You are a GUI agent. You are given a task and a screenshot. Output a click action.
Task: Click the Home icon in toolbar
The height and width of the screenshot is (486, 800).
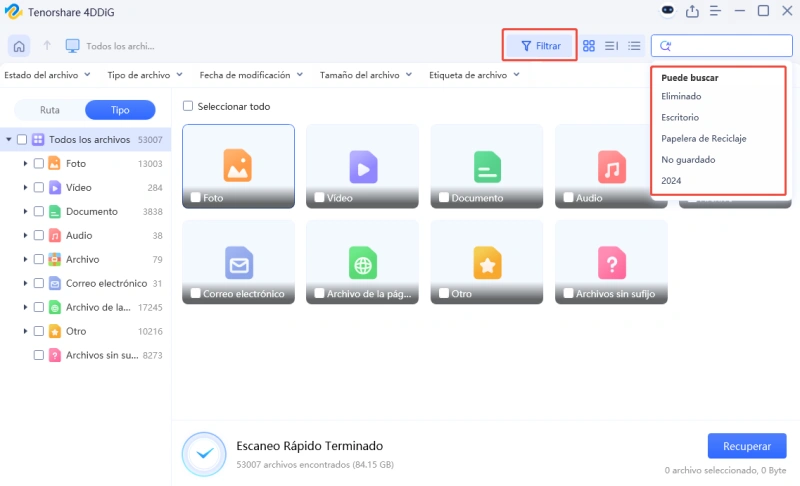[19, 46]
